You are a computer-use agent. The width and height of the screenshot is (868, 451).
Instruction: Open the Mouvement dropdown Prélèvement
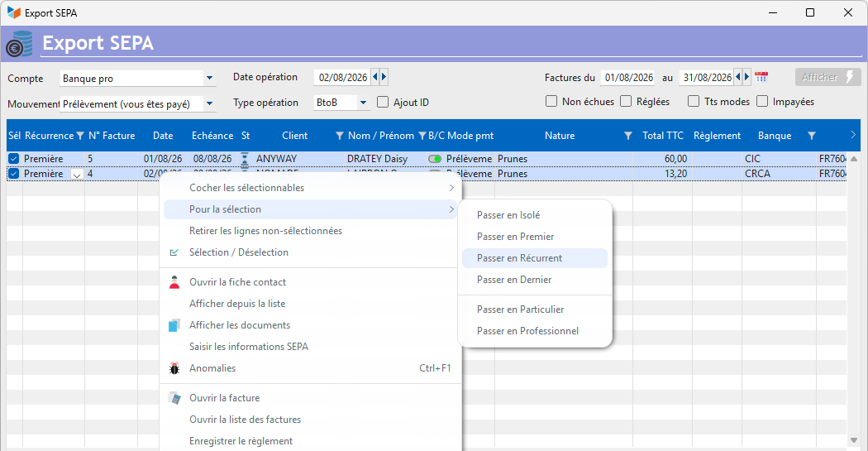(209, 103)
